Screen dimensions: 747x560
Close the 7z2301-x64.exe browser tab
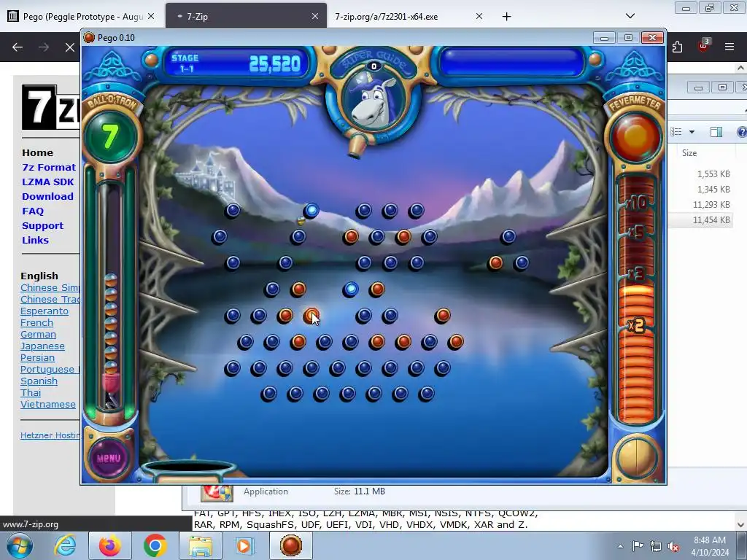pos(479,16)
